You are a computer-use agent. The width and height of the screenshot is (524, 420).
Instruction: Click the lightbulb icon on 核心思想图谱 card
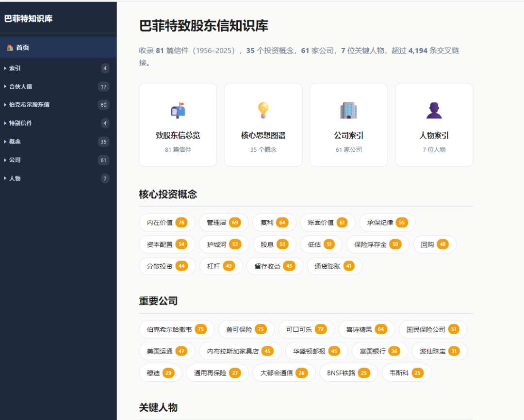click(263, 110)
